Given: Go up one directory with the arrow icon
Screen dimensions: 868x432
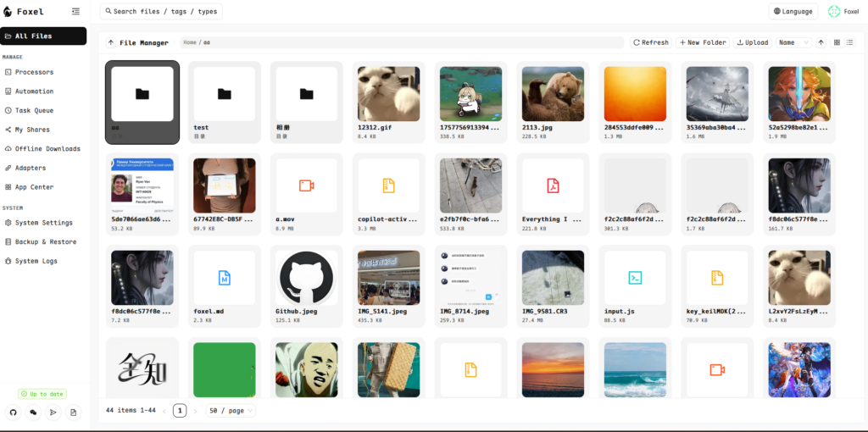Looking at the screenshot, I should click(110, 42).
